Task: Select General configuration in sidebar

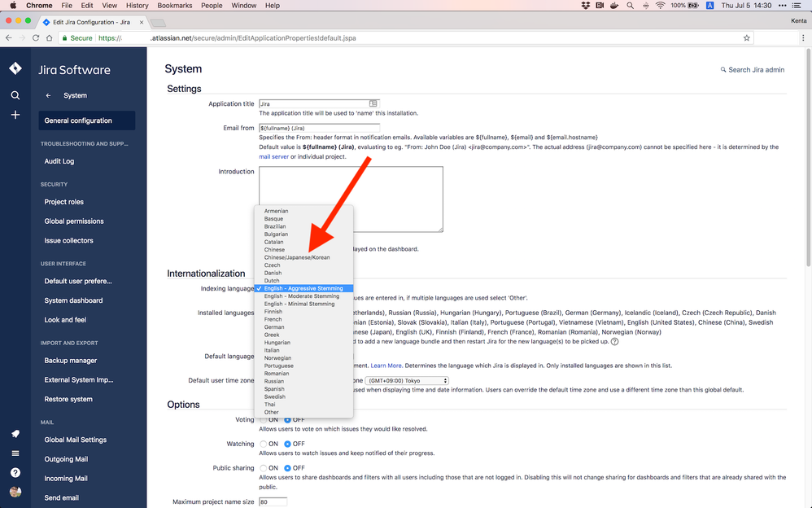Action: [x=87, y=120]
